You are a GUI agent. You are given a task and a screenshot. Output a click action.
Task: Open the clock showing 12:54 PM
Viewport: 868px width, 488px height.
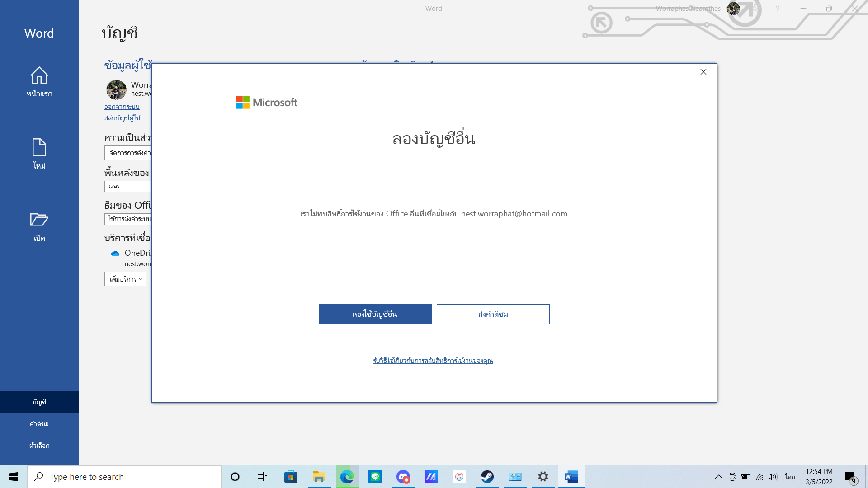tap(819, 477)
